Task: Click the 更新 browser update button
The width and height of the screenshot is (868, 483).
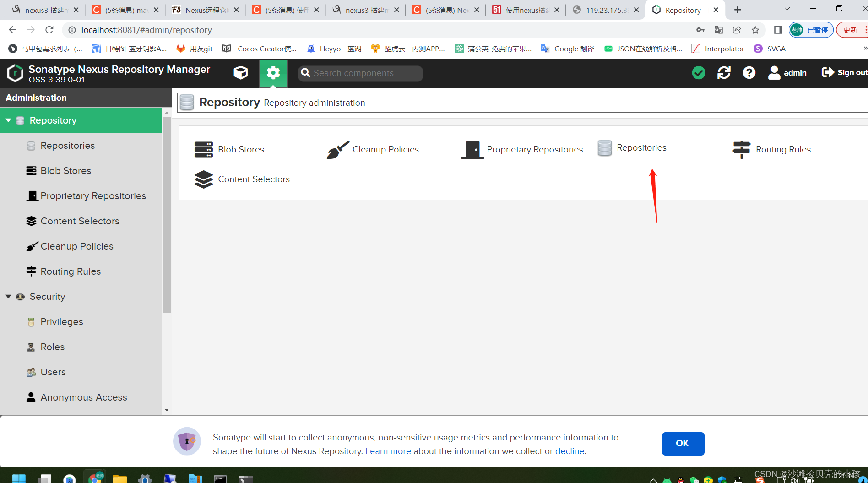Action: click(852, 30)
